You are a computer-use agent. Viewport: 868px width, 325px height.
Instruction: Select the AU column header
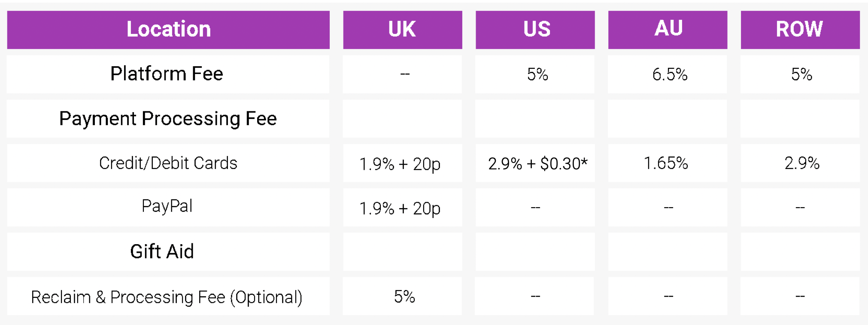(668, 30)
